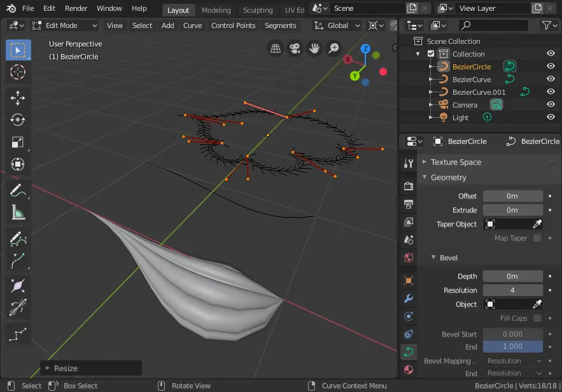This screenshot has height=392, width=562.
Task: Click the Extrude value field
Action: [512, 210]
